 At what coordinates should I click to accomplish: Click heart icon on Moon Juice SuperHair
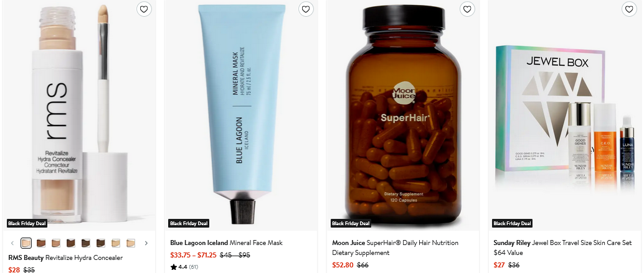[467, 9]
